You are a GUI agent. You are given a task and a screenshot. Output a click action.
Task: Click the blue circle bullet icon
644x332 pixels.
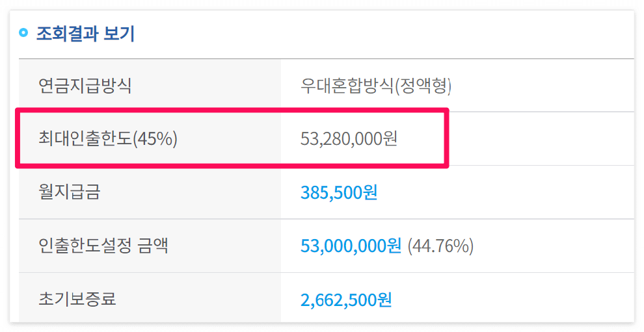point(24,32)
